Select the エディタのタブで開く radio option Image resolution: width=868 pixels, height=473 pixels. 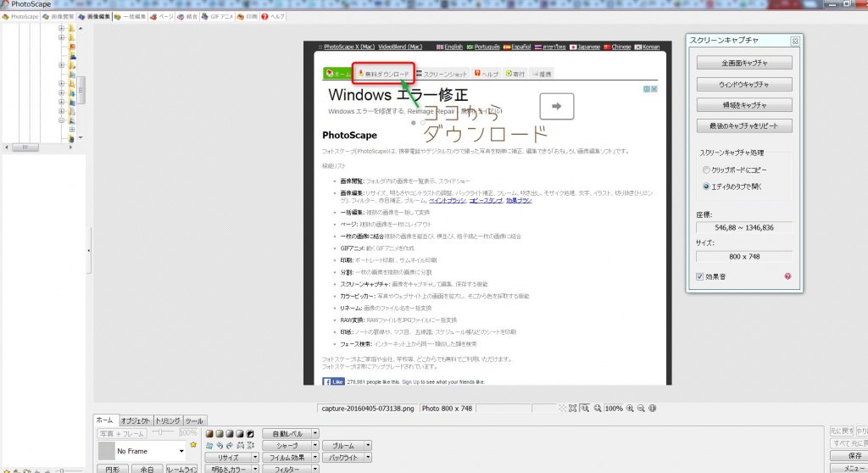(706, 186)
